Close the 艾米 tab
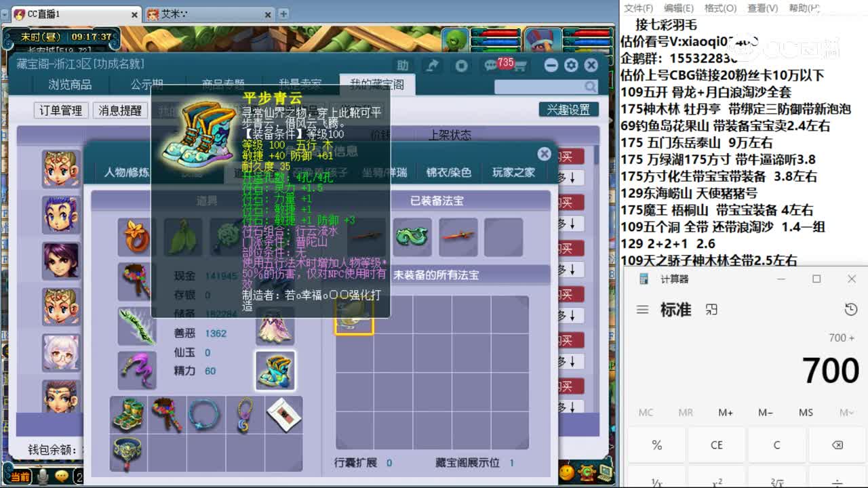 click(x=268, y=14)
